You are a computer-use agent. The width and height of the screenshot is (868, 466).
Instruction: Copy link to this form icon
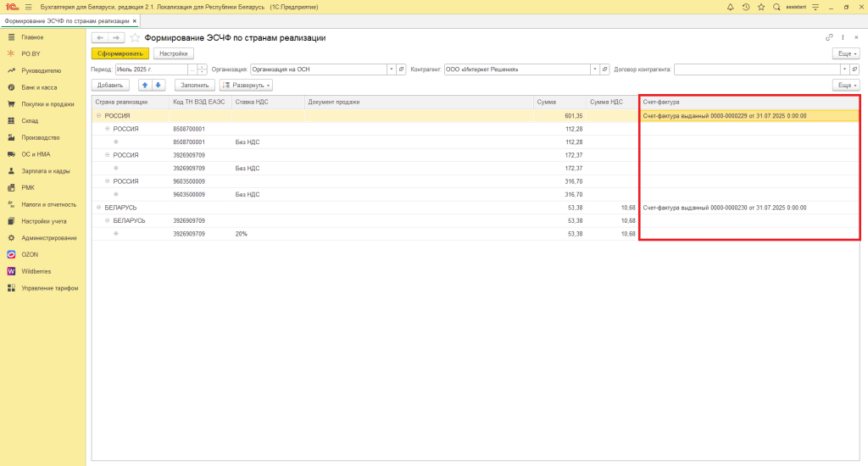click(829, 38)
